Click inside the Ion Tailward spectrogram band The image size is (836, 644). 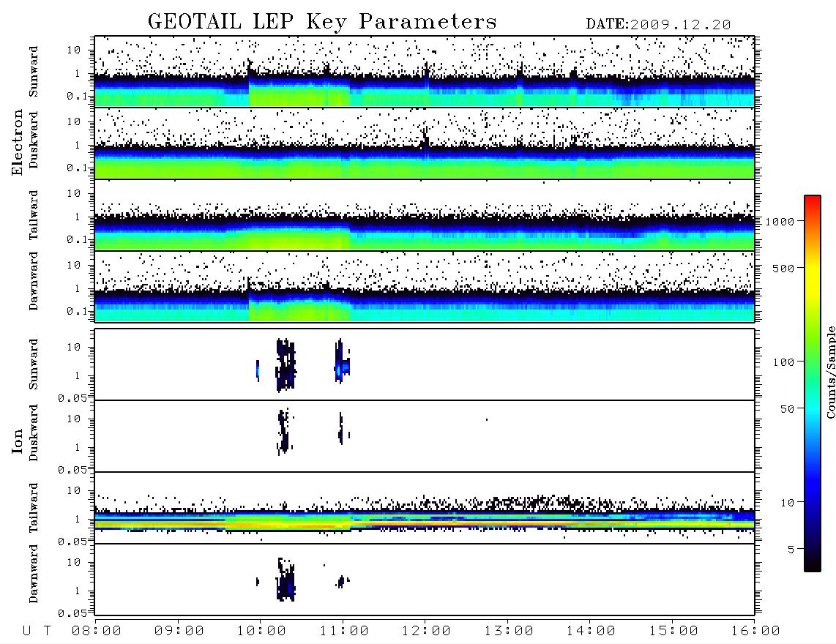point(425,520)
